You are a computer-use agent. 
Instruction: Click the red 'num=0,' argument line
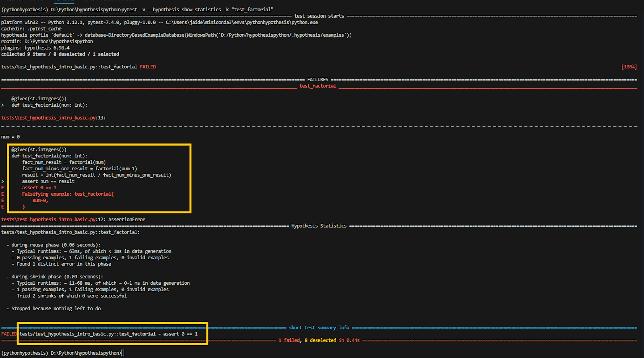click(40, 201)
